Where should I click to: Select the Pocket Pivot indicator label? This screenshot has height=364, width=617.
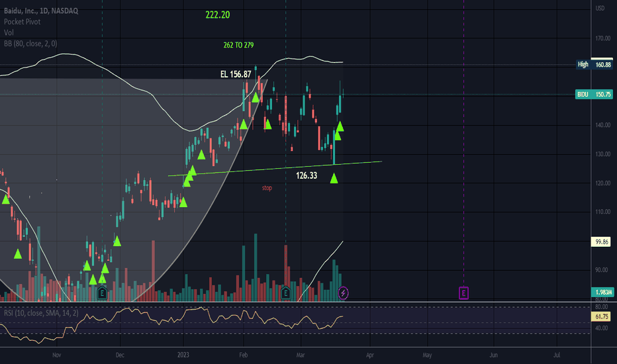tap(22, 22)
